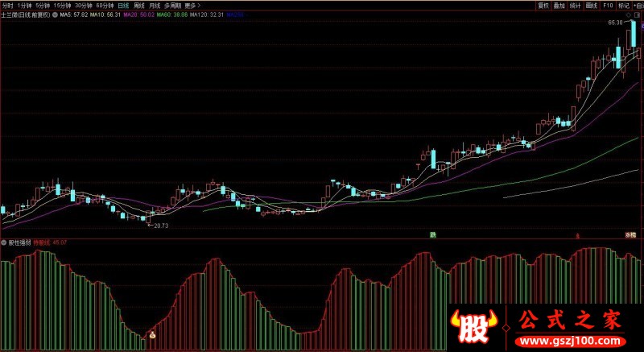
Task: Click the MA10: 56.31 label
Action: (x=105, y=14)
